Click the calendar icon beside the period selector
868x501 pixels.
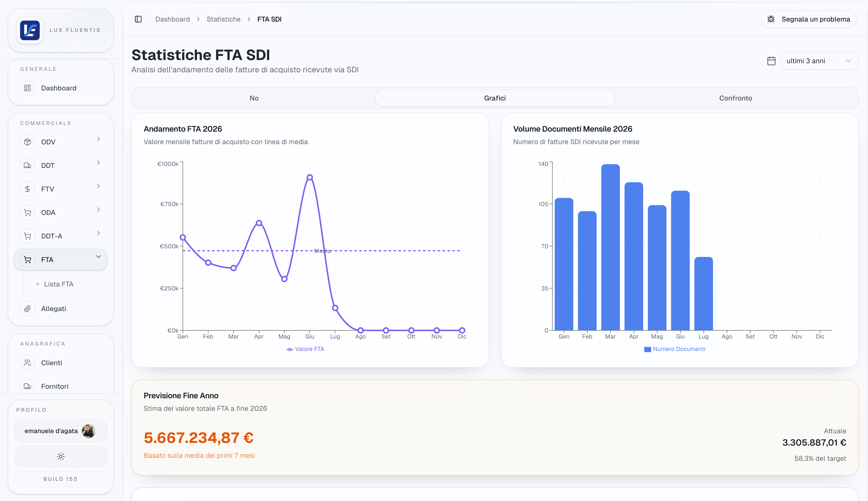click(771, 61)
